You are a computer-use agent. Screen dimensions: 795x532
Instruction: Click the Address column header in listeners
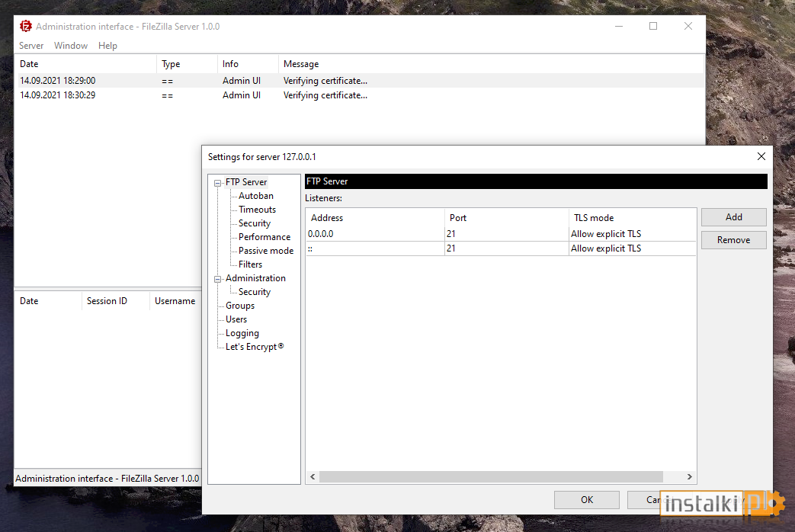tap(375, 217)
